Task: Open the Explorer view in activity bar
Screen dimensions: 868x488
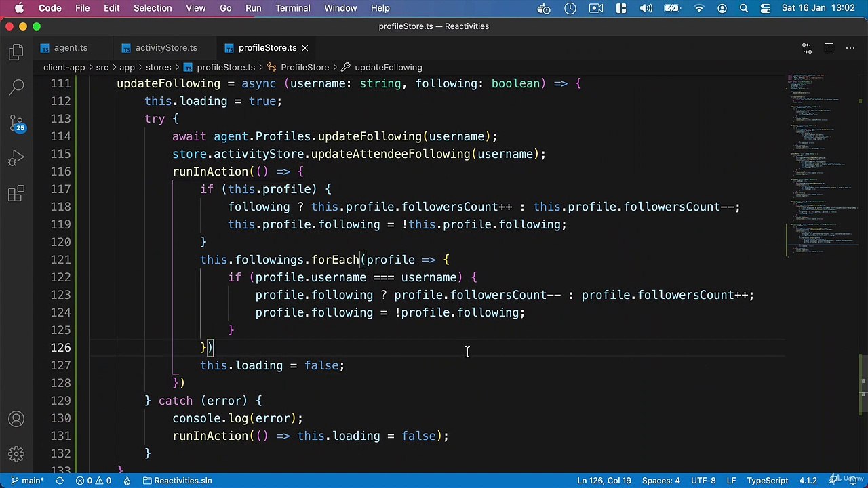Action: [16, 52]
